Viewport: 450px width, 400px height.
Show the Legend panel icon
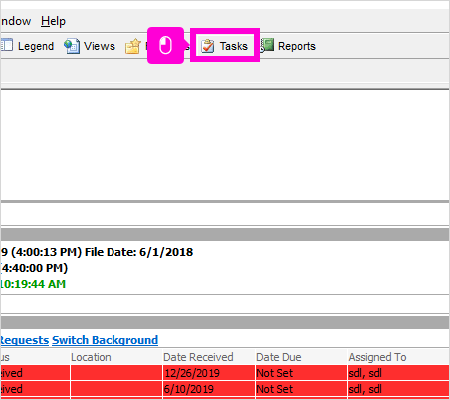coord(7,45)
